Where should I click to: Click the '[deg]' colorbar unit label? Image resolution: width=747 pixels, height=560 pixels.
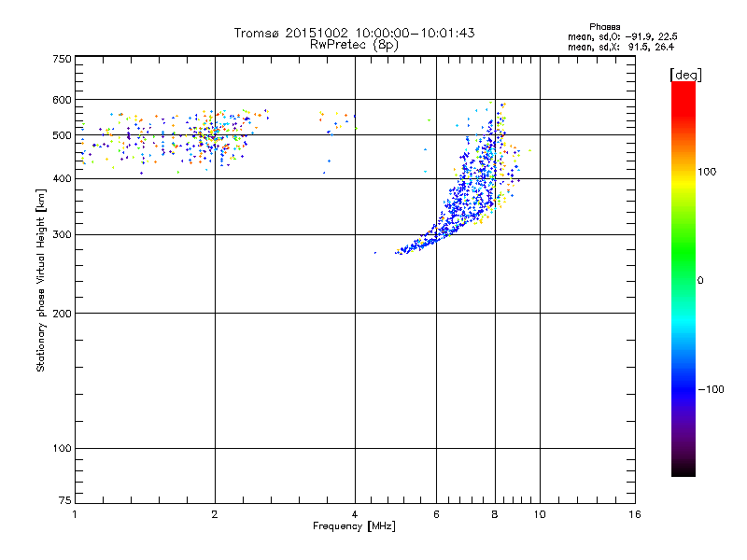685,75
